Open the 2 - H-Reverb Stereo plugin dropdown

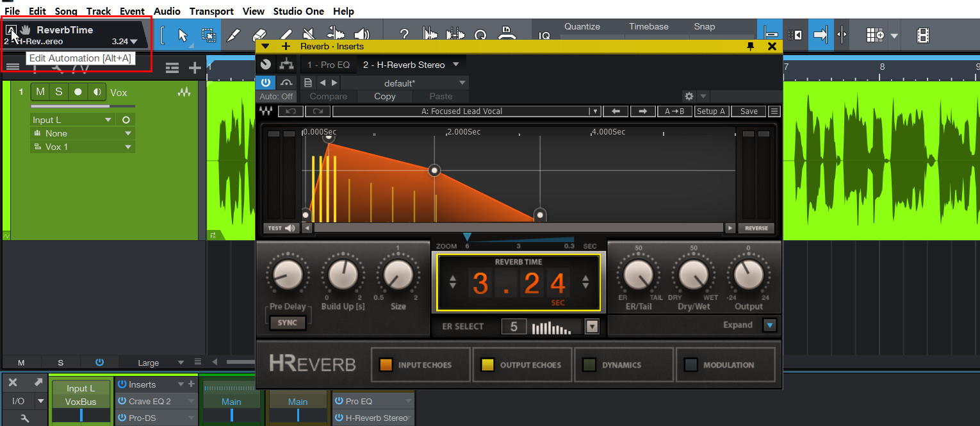click(456, 64)
